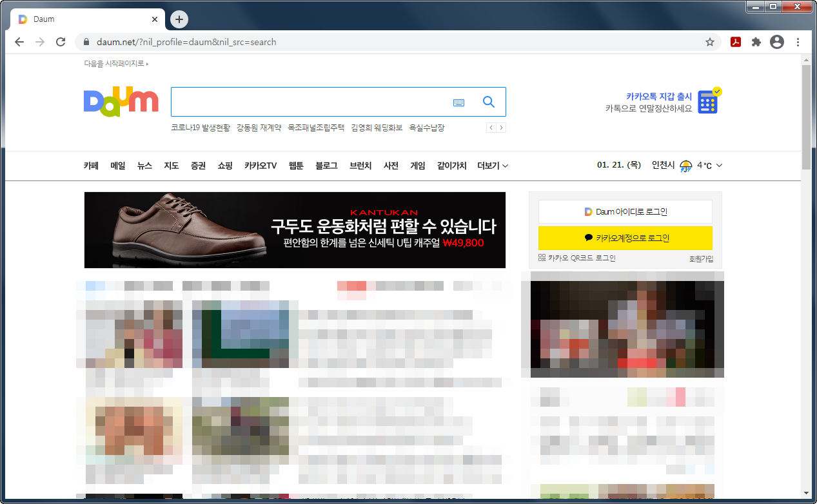Click the 욕실수납장 keyword
This screenshot has height=504, width=817.
pos(426,128)
